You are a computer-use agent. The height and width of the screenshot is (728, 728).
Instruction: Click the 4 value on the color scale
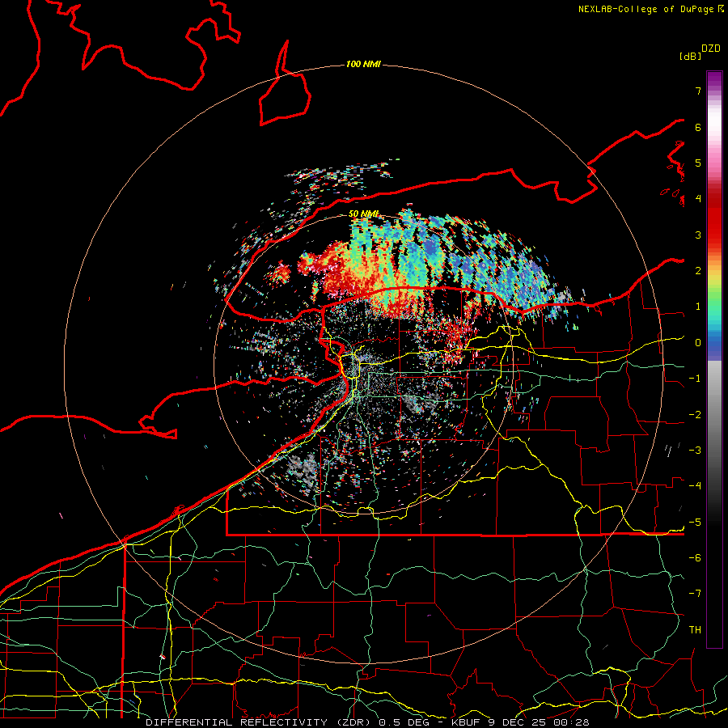698,199
